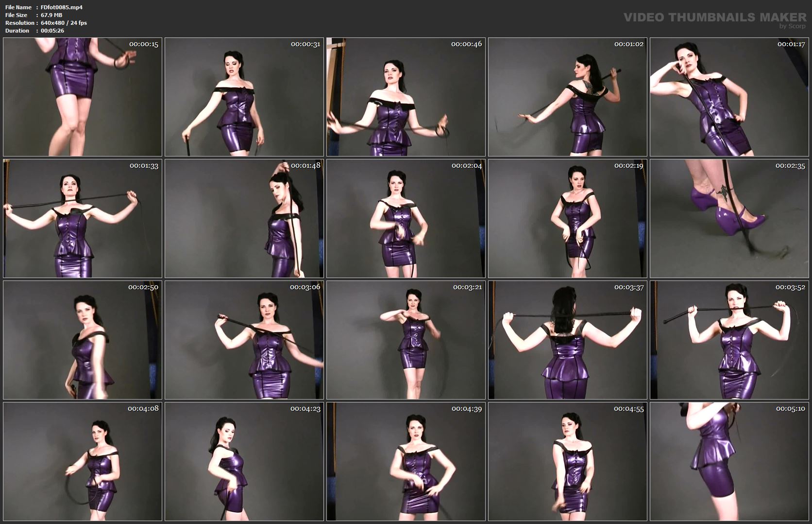
Task: Click the file size value 67.9 MB
Action: coord(51,15)
